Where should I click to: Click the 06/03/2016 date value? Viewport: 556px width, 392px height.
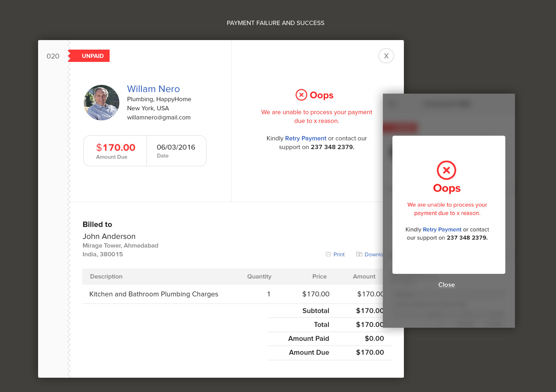[176, 147]
